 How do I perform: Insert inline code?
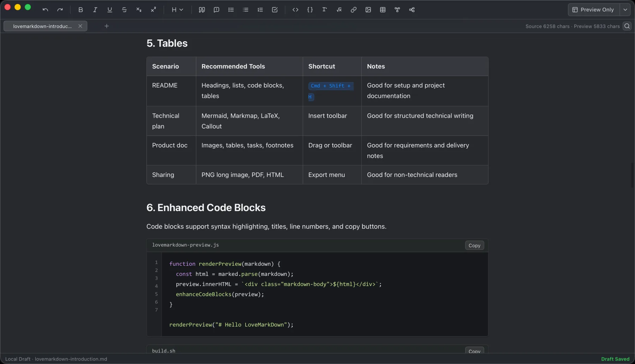click(x=295, y=10)
